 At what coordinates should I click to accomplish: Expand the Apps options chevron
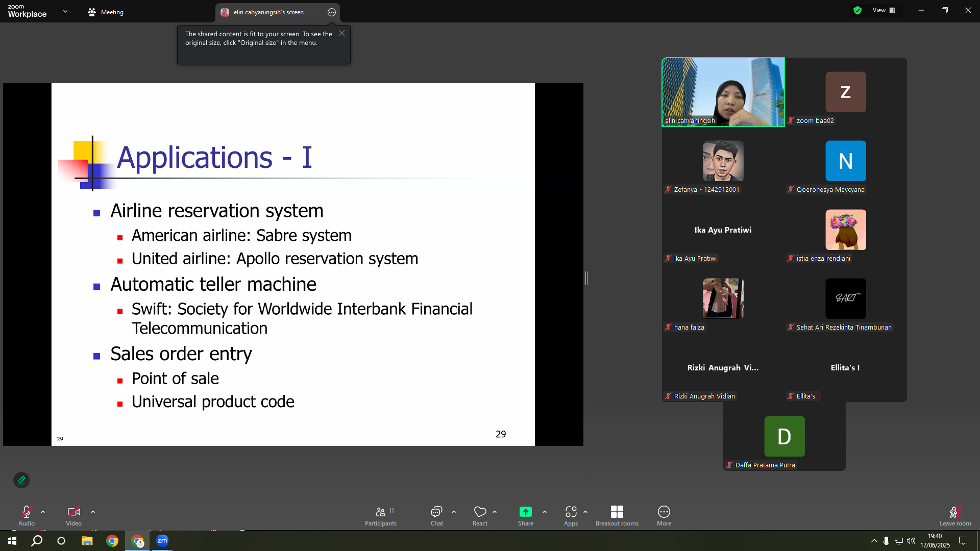tap(585, 512)
